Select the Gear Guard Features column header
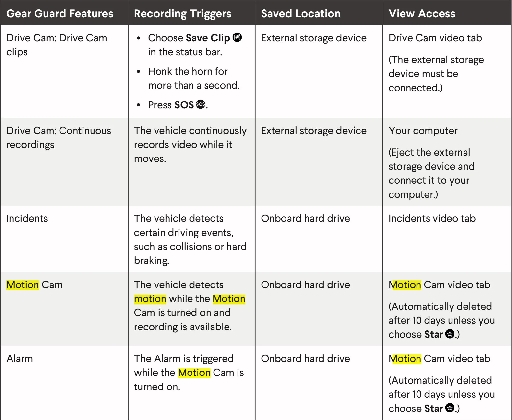 (x=60, y=13)
